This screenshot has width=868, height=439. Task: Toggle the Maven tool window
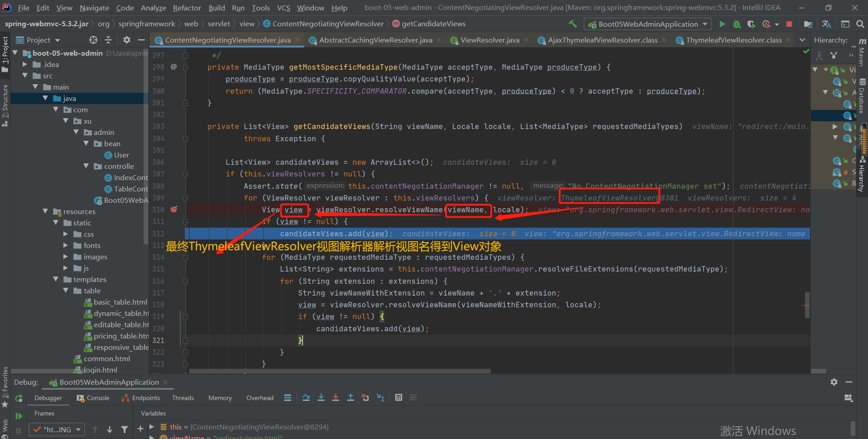(x=862, y=52)
